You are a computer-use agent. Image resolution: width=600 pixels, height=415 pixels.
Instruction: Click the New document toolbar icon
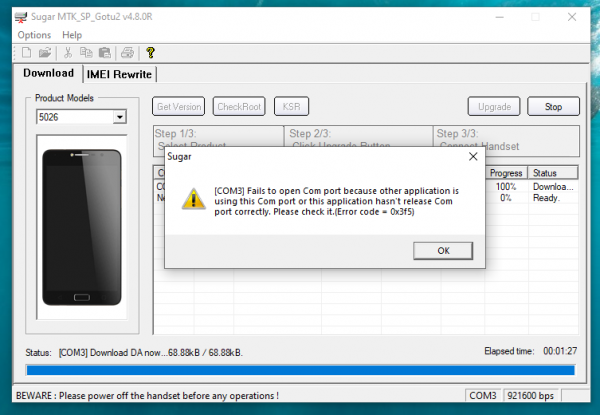(26, 52)
